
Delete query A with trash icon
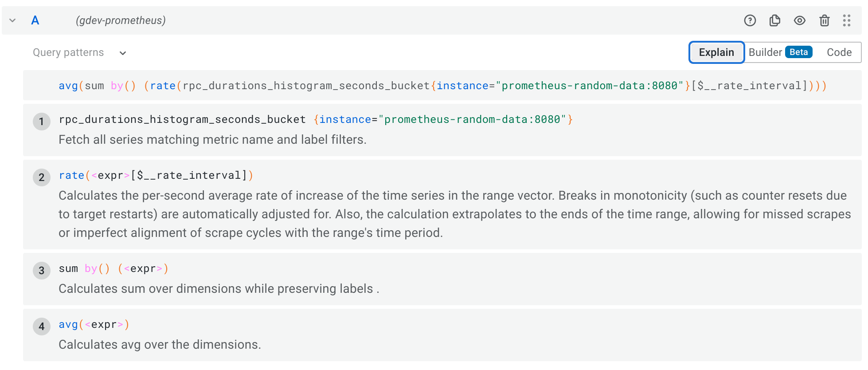[x=824, y=20]
